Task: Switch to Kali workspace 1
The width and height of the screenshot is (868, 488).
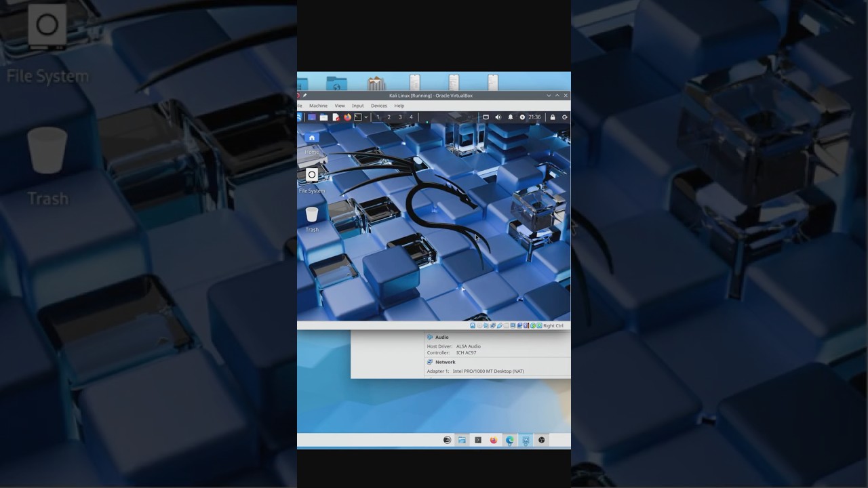Action: (378, 117)
